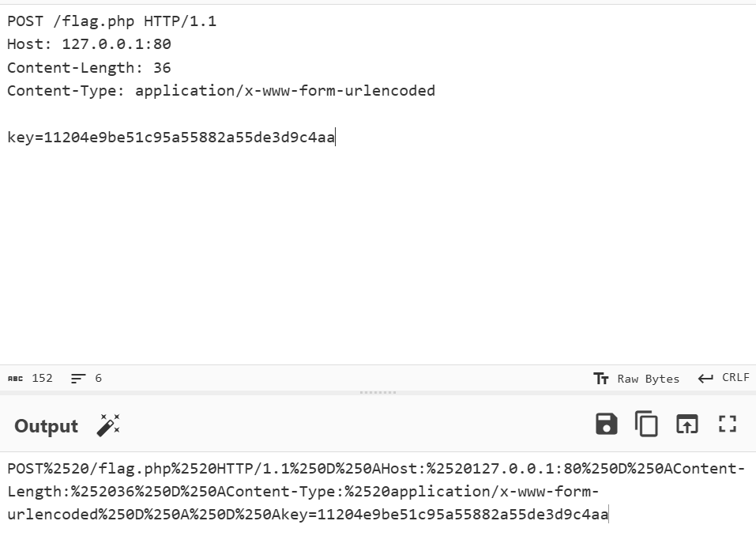Click the dotted pane divider handle
Screen dimensions: 756x536
tap(378, 393)
